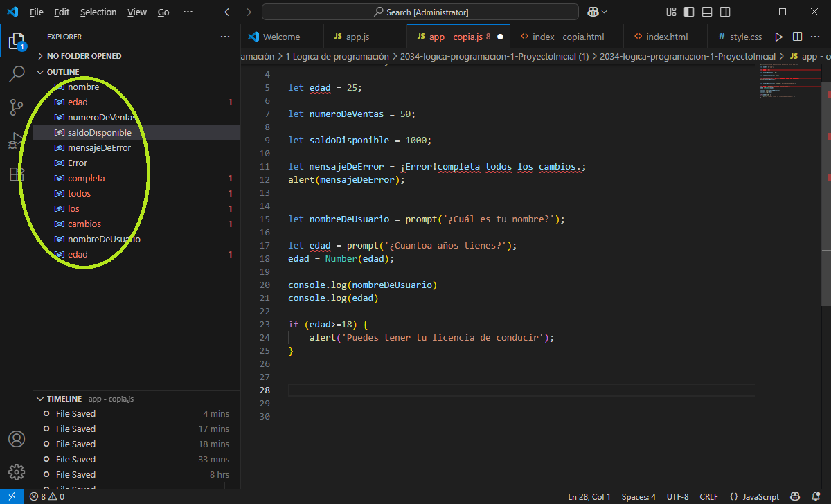Select 'saldoDisponible' in the Outline
Screen dimensions: 831x504
pos(137,133)
